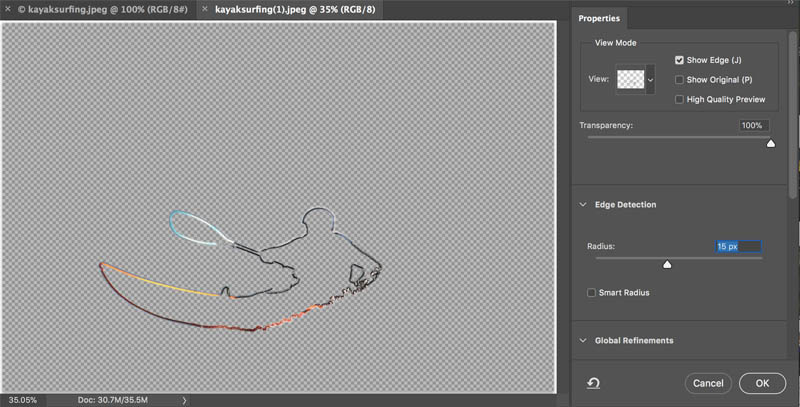The width and height of the screenshot is (800, 407).
Task: Click the 35.05% zoom level field
Action: pos(22,400)
